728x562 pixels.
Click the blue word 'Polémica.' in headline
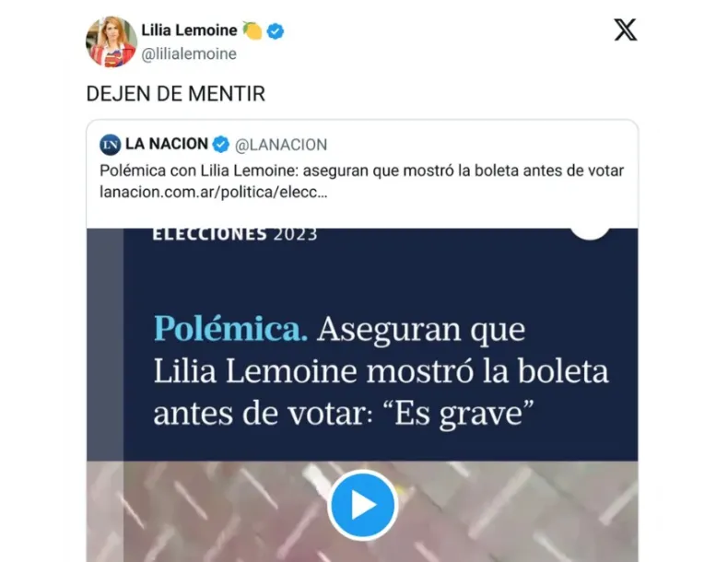(x=230, y=329)
